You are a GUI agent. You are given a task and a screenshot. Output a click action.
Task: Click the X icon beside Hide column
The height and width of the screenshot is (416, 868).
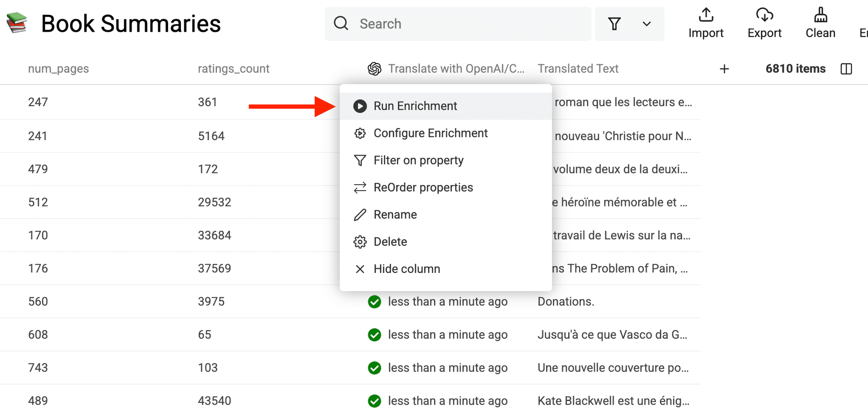360,269
